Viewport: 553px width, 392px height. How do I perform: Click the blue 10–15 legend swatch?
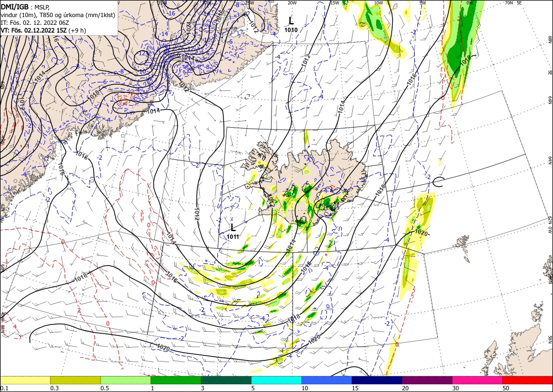point(327,380)
